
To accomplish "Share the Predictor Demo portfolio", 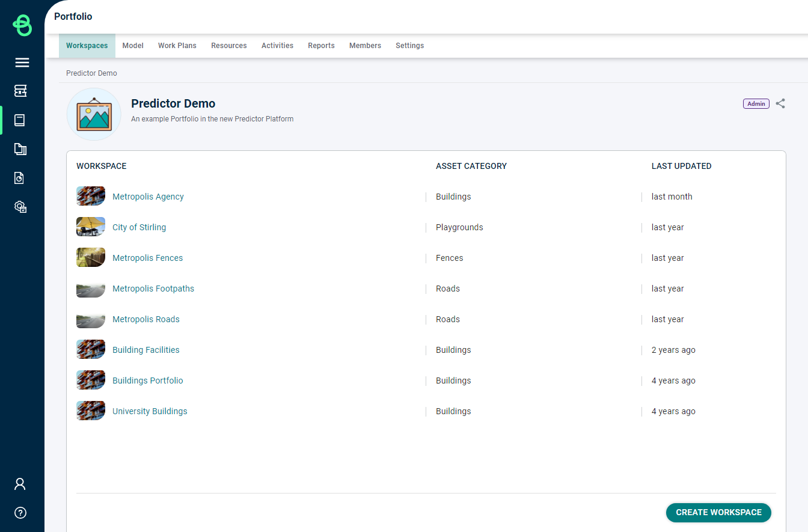I will [780, 103].
